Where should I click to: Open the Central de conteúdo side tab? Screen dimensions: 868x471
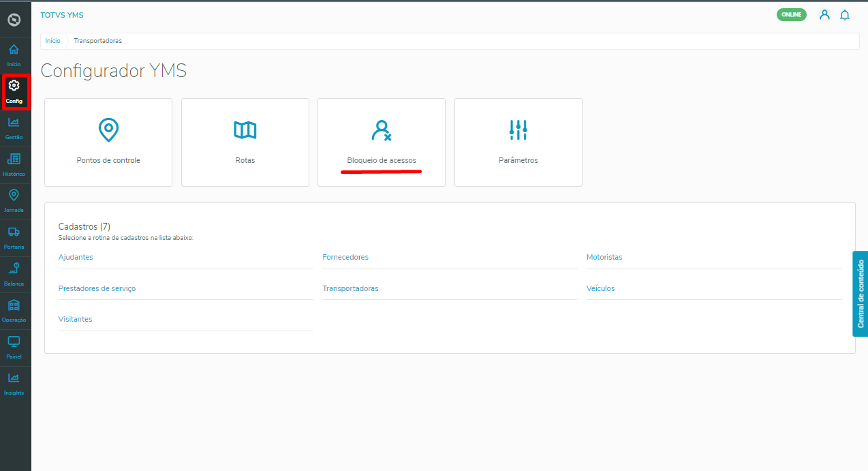pyautogui.click(x=861, y=294)
